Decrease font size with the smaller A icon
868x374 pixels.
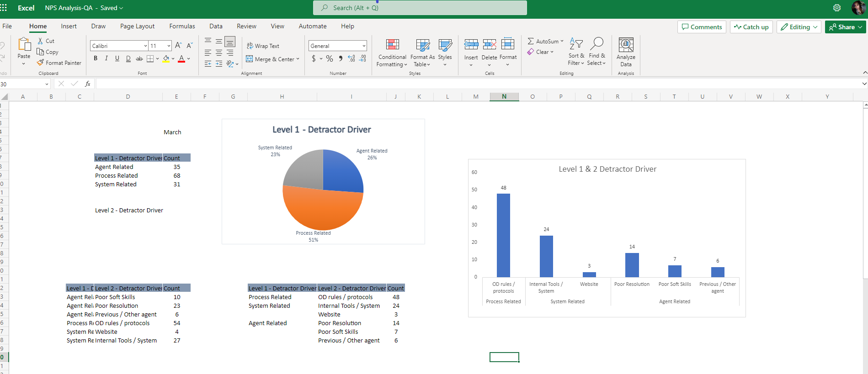[189, 46]
